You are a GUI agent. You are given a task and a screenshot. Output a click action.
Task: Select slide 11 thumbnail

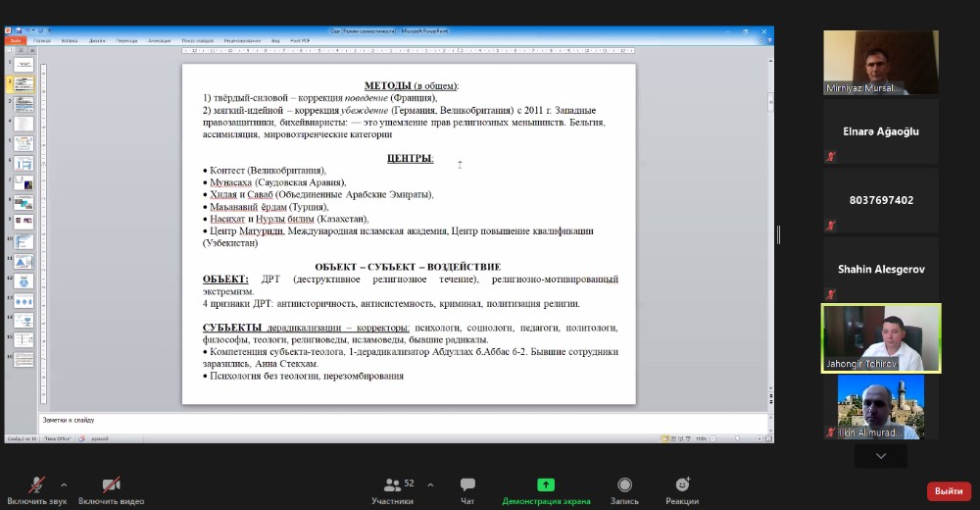pos(24,261)
